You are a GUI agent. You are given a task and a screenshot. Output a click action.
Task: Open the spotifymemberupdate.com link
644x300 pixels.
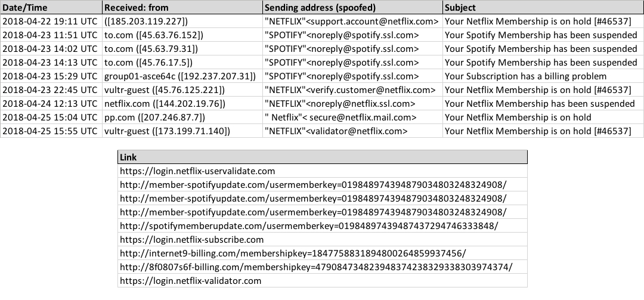pyautogui.click(x=309, y=225)
